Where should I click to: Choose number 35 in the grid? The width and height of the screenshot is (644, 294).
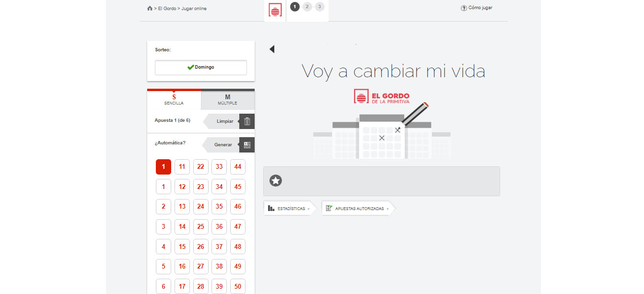pyautogui.click(x=219, y=207)
